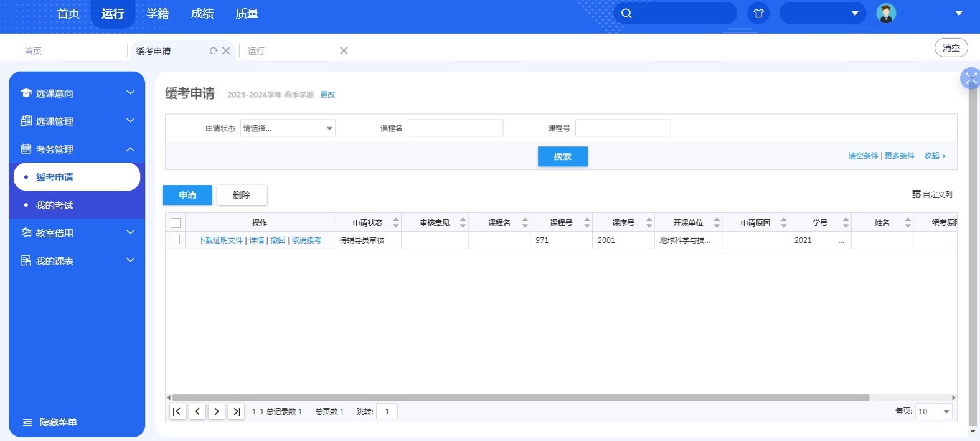Click the 删除 button
The width and height of the screenshot is (980, 441).
pos(242,195)
